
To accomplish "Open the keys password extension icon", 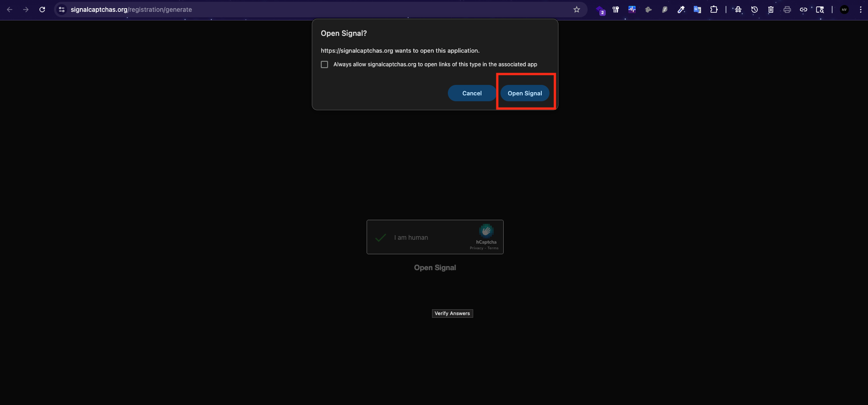I will 616,10.
